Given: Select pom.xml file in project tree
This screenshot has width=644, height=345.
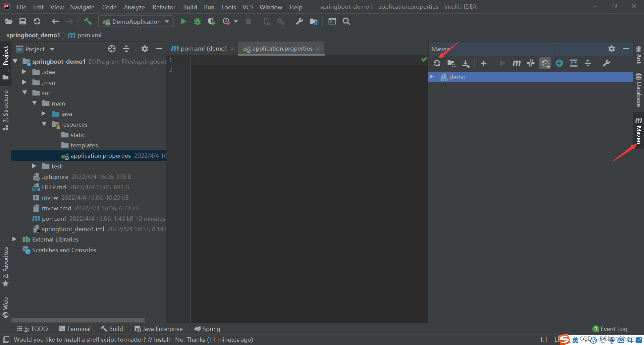Looking at the screenshot, I should [x=54, y=218].
